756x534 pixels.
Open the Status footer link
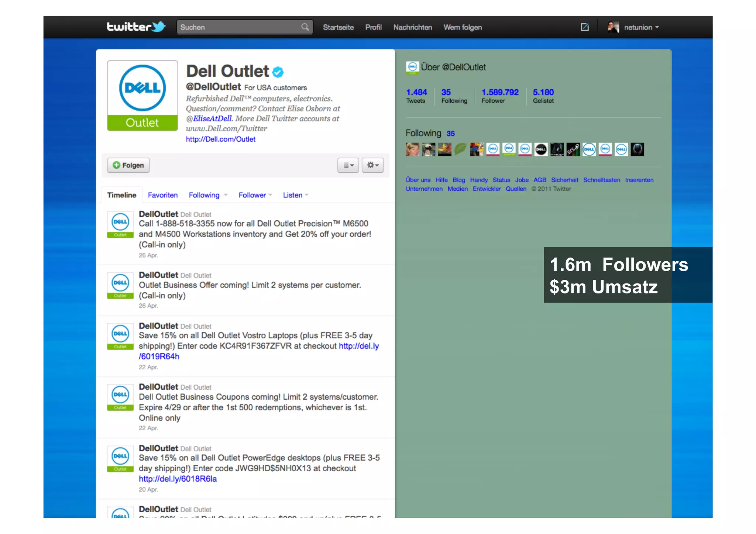[501, 180]
